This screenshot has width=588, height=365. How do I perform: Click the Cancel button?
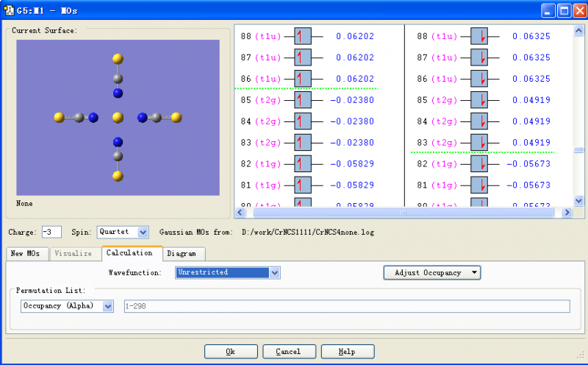coord(289,352)
